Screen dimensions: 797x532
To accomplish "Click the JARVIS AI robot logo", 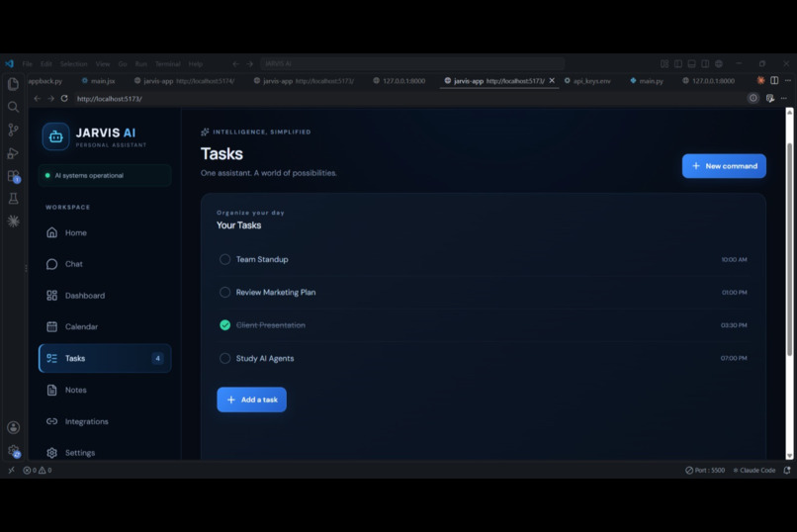I will [x=55, y=136].
